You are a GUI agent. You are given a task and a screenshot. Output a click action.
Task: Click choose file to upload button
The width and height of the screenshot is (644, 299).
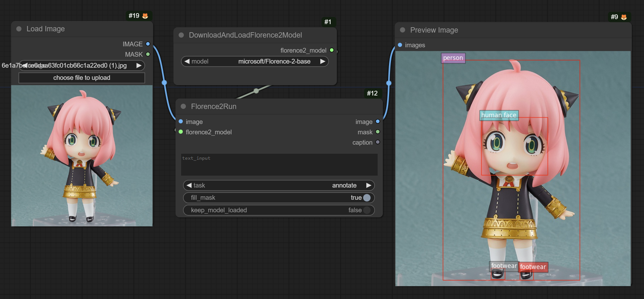(x=82, y=78)
